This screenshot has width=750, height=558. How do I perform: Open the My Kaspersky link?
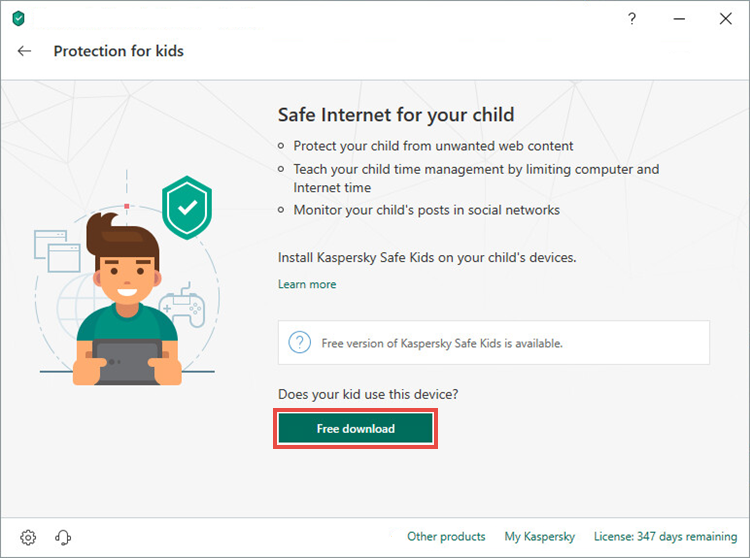[x=539, y=537]
